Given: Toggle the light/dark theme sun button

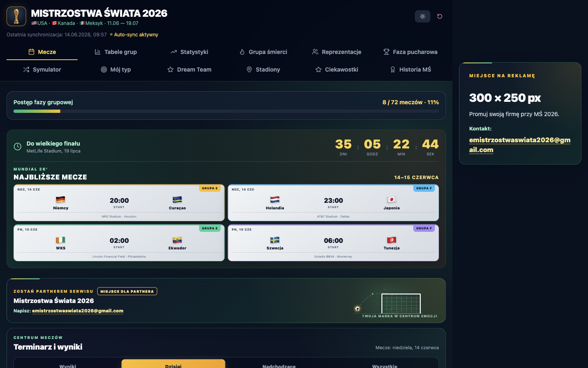Looking at the screenshot, I should [x=423, y=16].
